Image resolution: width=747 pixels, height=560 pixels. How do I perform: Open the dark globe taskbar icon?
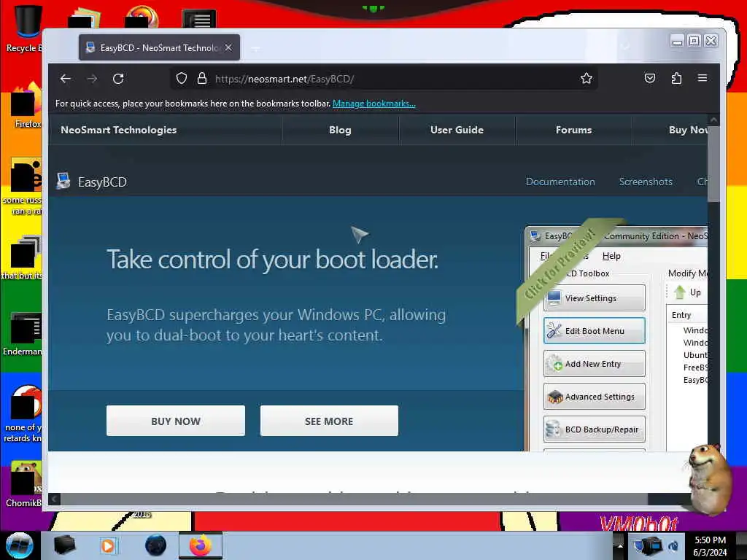pos(155,545)
